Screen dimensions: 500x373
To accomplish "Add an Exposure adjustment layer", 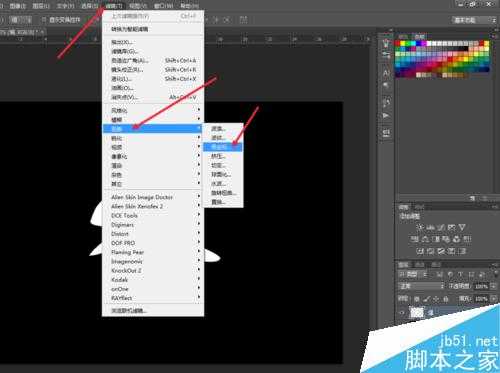I will coord(451,227).
